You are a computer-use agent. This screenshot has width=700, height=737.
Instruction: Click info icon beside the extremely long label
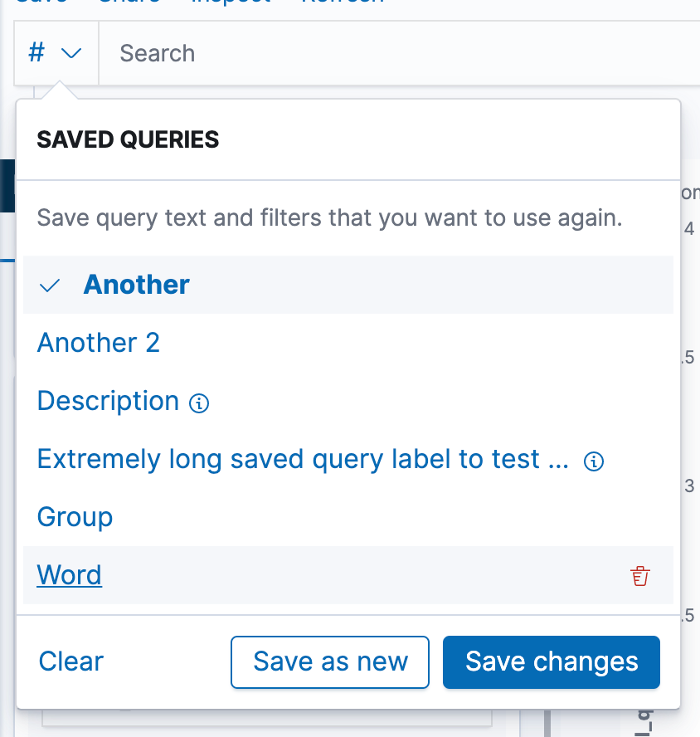click(x=593, y=461)
